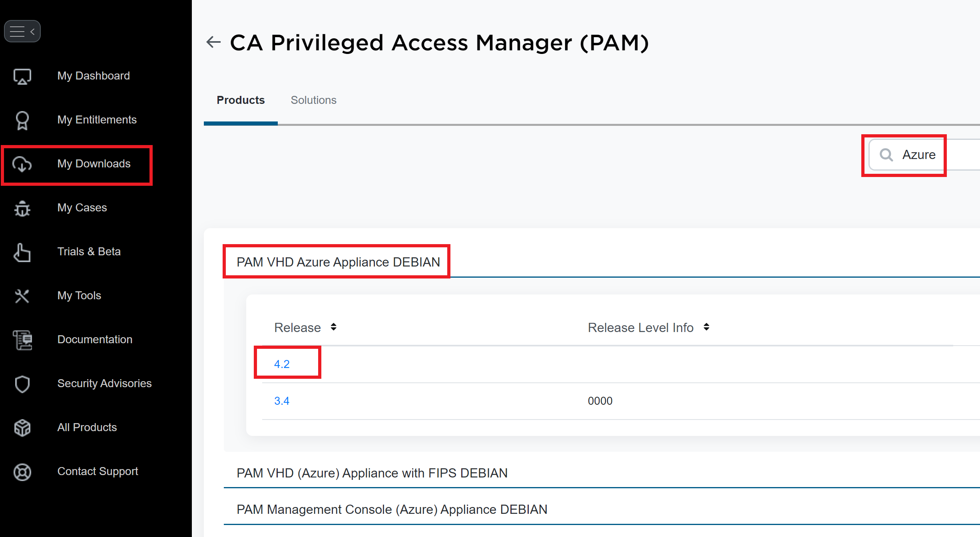Collapse the sidebar with hamburger toggle
This screenshot has height=537, width=980.
click(x=22, y=31)
